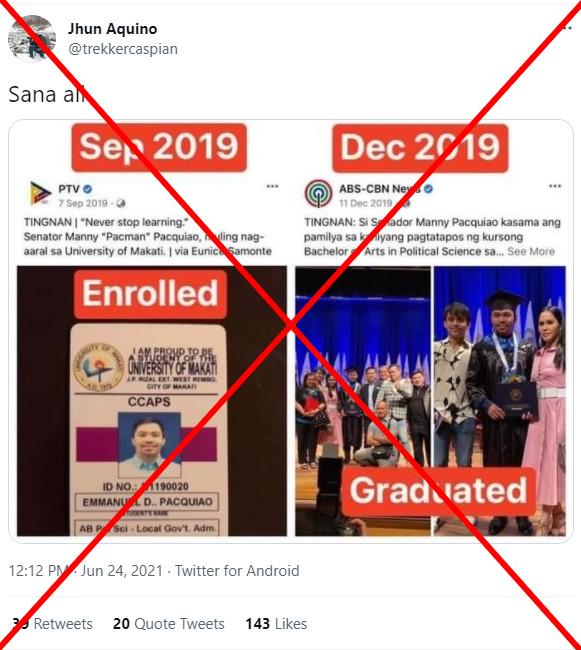Viewport: 581px width, 650px height.
Task: Open Jhun Aquino's profile avatar
Action: [x=32, y=38]
